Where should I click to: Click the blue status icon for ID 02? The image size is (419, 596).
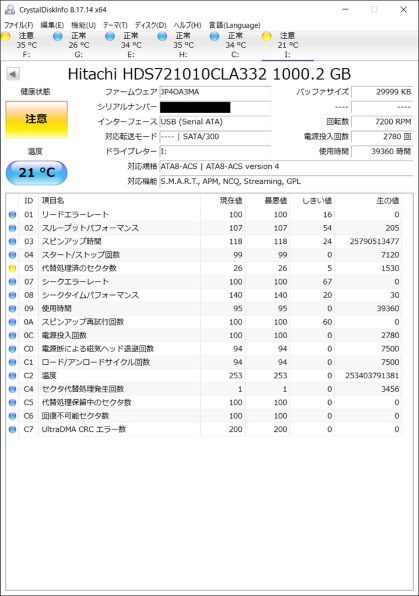click(13, 228)
